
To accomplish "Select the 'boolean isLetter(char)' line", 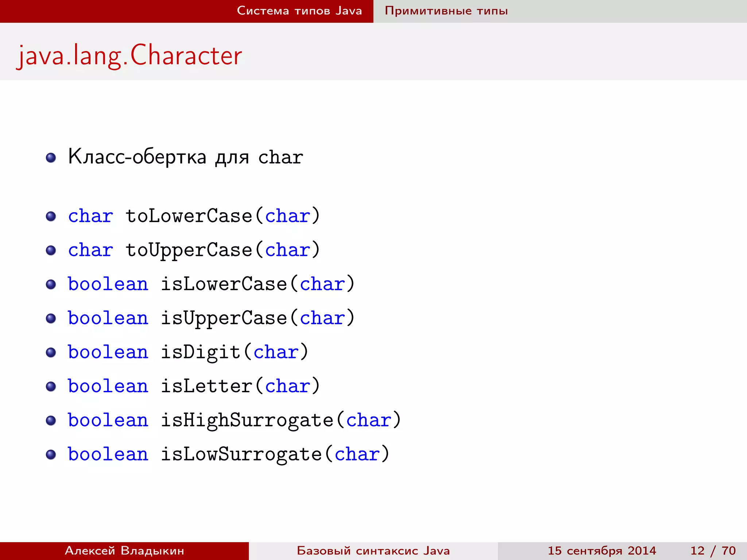I will pyautogui.click(x=194, y=386).
